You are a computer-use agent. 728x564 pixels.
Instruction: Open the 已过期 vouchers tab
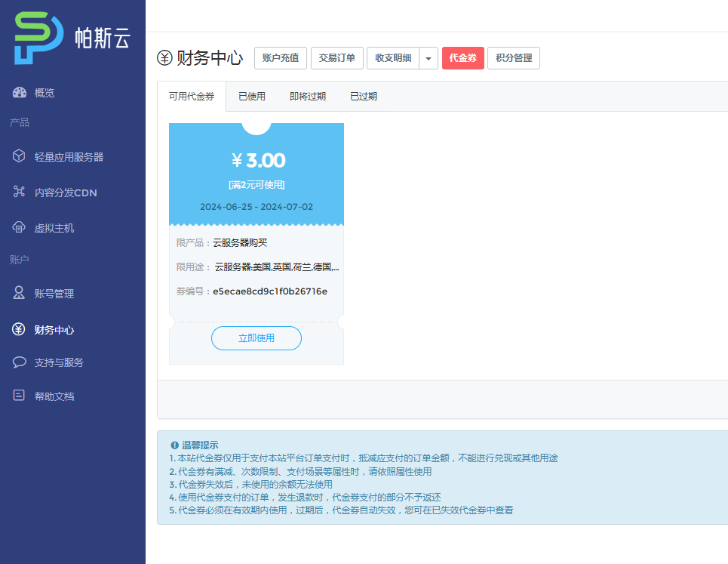click(364, 97)
